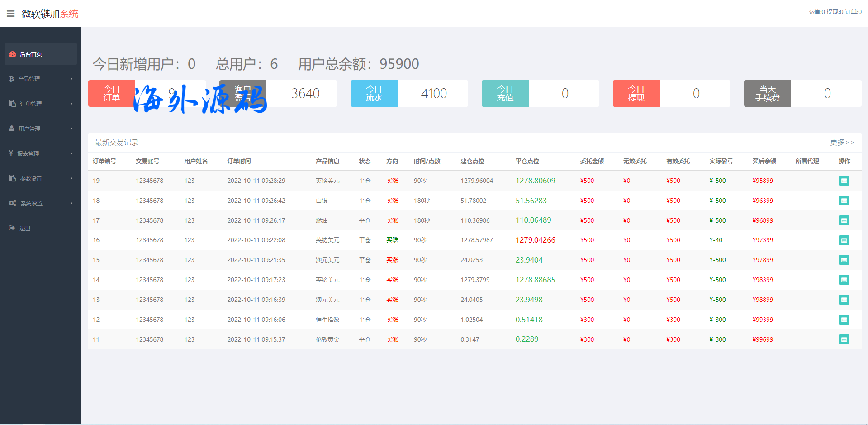Open the 参数设置 menu item
Image resolution: width=868 pixels, height=425 pixels.
point(31,178)
